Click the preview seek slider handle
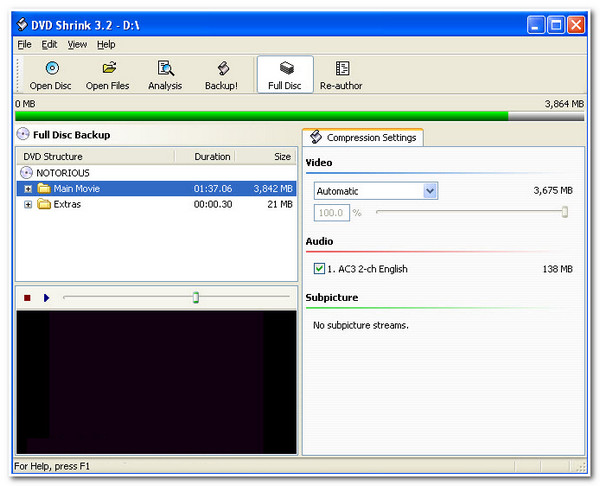 196,297
